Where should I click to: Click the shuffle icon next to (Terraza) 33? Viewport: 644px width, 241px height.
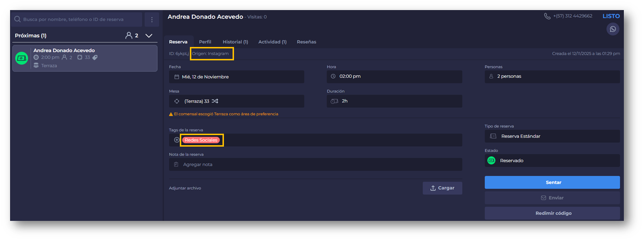[x=215, y=101]
